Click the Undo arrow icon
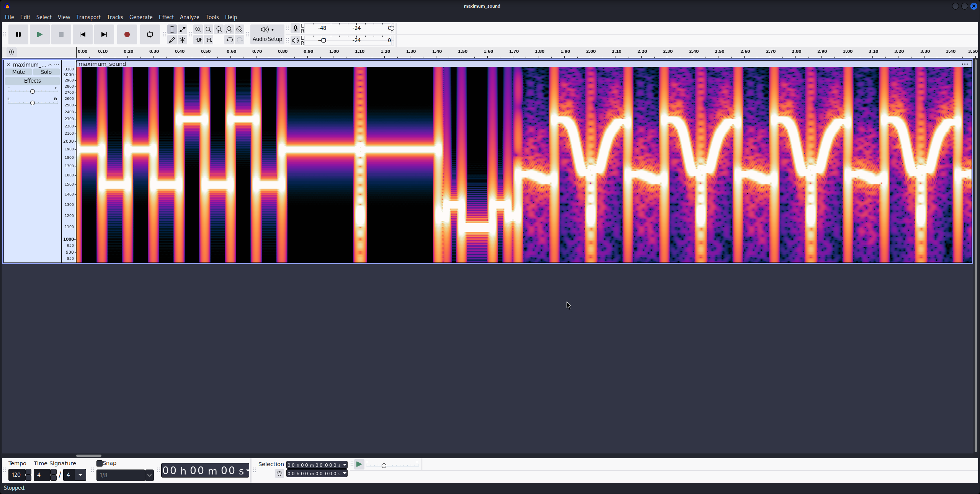Image resolution: width=980 pixels, height=494 pixels. click(230, 39)
